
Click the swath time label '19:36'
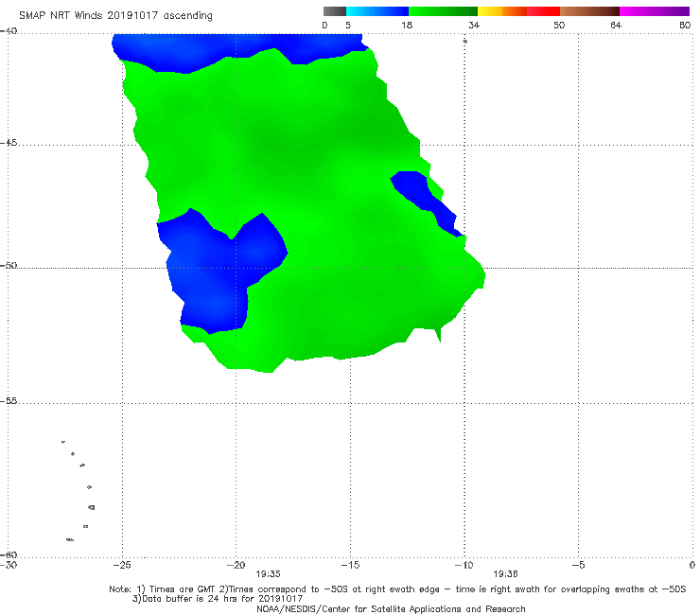[505, 574]
